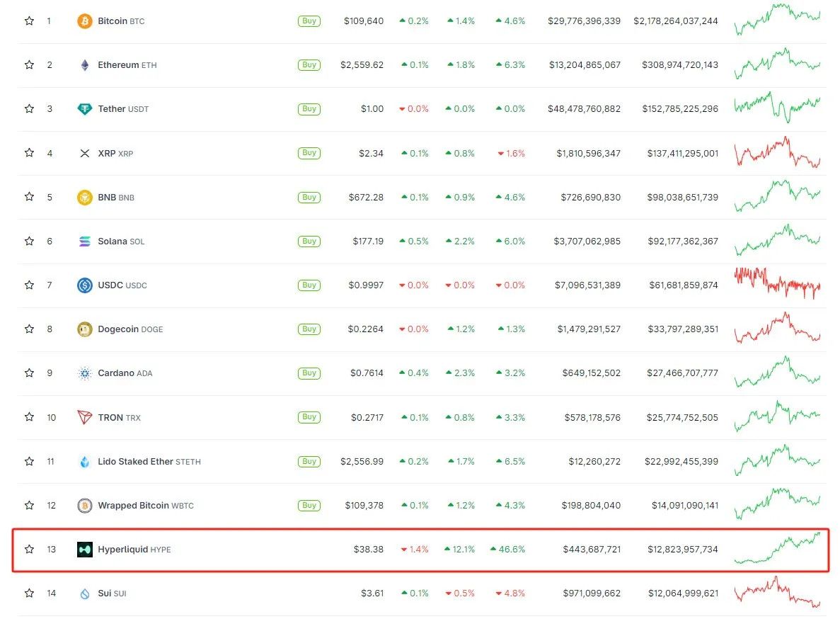Click the 12.1% change for Hyperliquid

(x=460, y=550)
